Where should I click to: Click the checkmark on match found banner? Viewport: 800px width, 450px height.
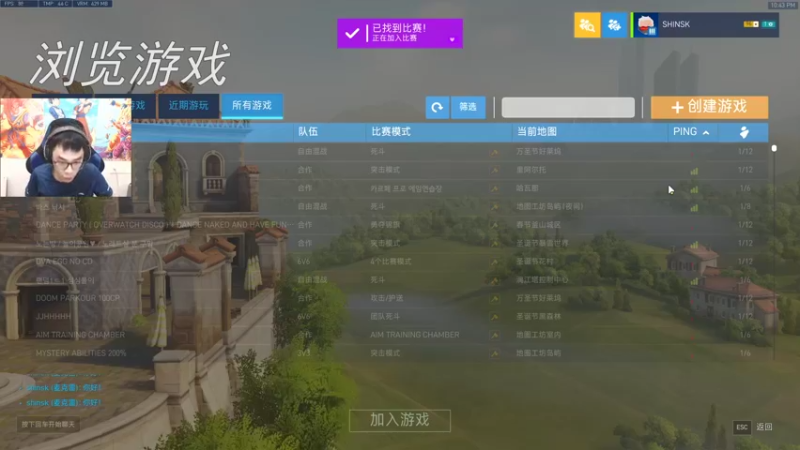click(x=352, y=33)
